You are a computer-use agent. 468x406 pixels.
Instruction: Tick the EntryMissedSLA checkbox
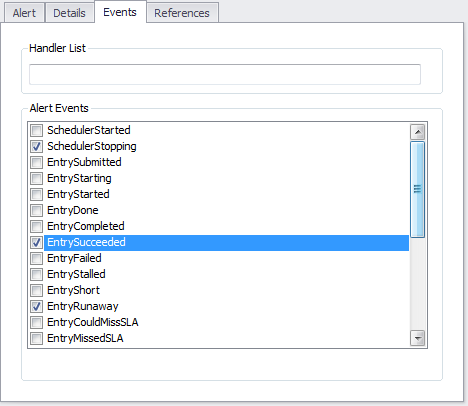[x=37, y=338]
